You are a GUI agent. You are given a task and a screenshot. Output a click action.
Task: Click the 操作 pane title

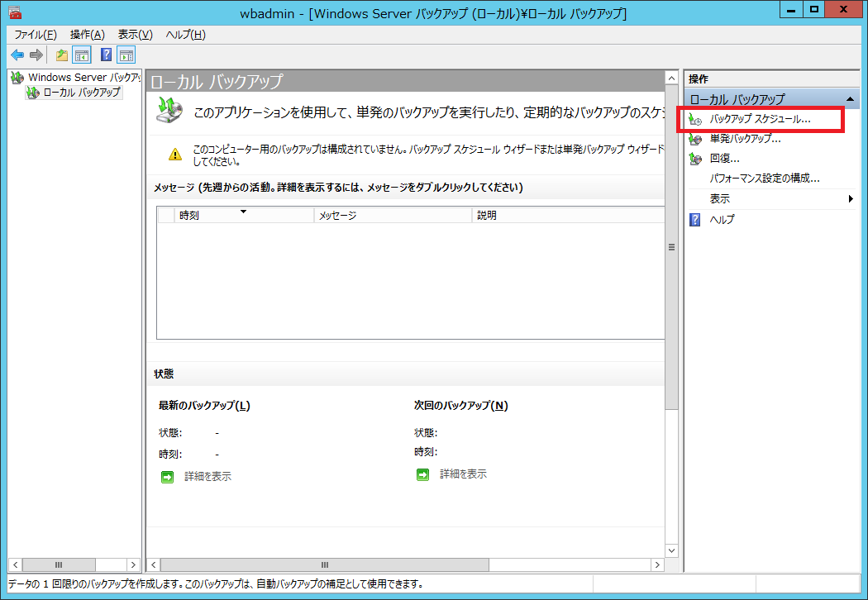tap(699, 79)
